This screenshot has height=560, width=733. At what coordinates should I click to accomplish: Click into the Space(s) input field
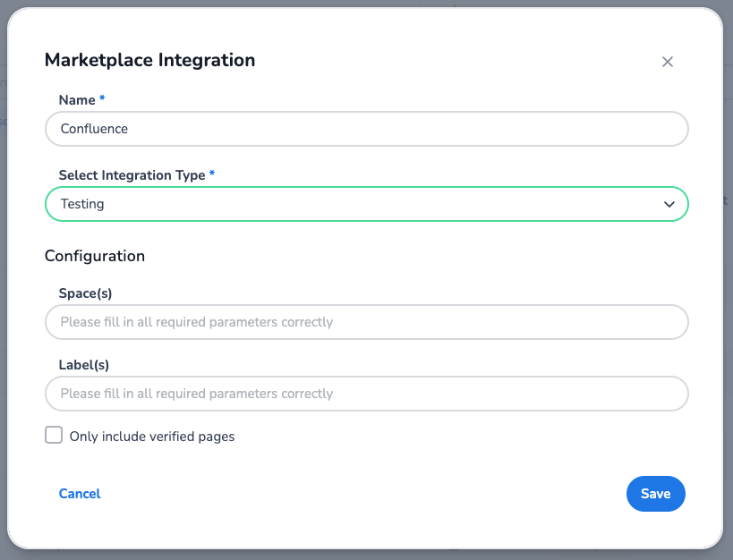click(366, 322)
